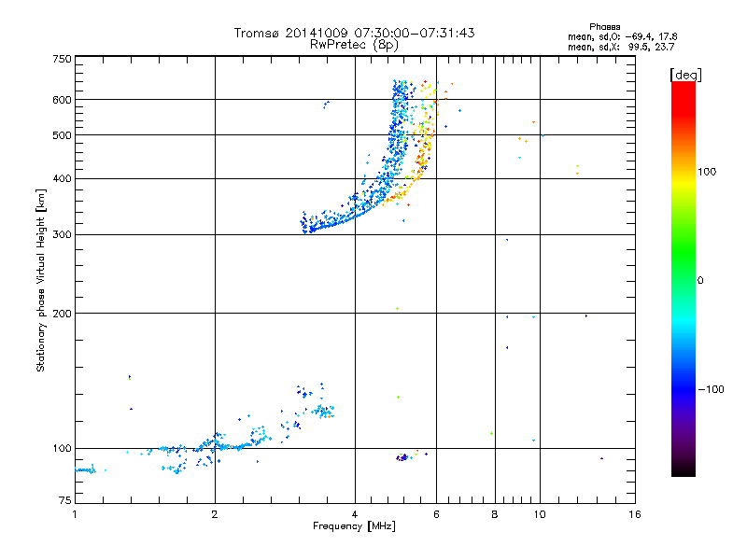This screenshot has height=560, width=747.
Task: Click the 750 y-axis tick label
Action: [x=62, y=59]
